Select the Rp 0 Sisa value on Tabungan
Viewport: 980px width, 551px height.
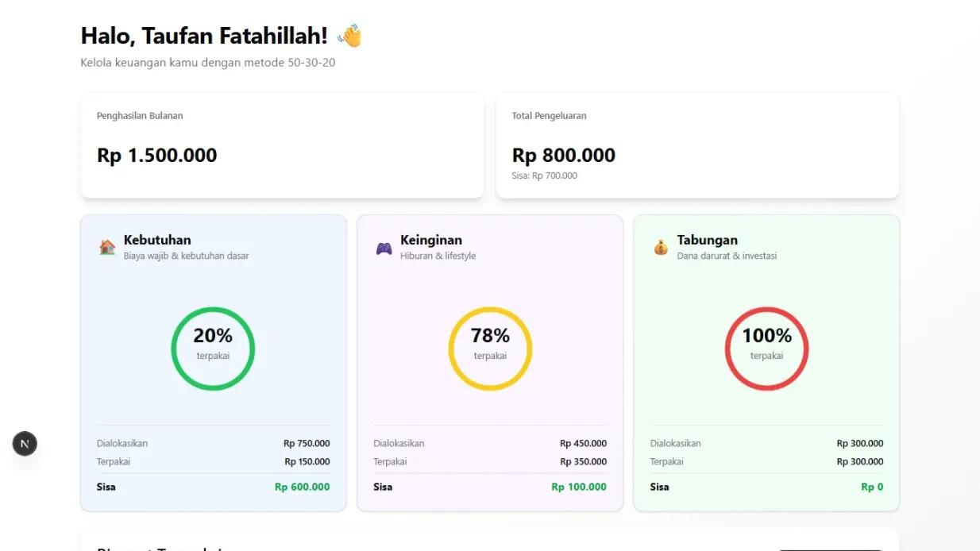tap(872, 487)
